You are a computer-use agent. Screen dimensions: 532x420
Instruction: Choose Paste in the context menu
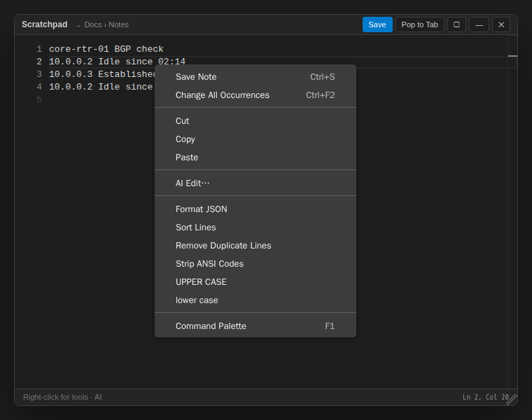pos(255,157)
